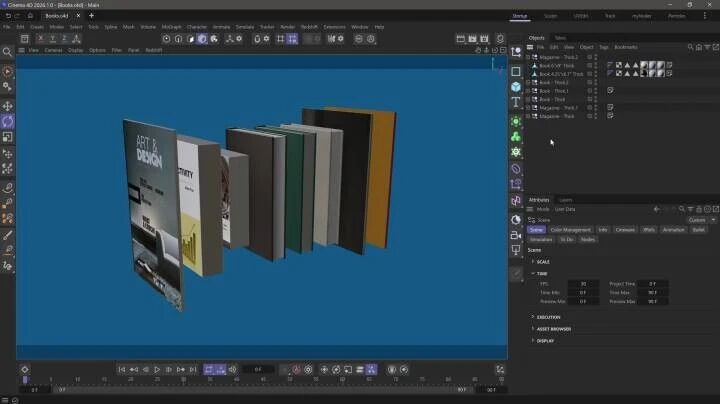Click the Text object icon

click(516, 103)
